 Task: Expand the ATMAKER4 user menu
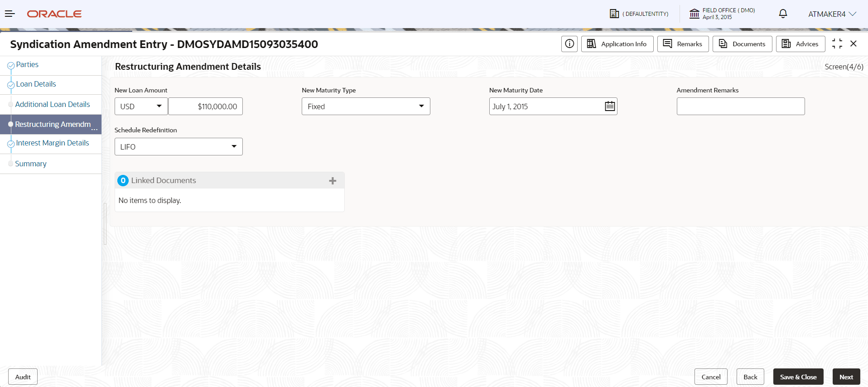(832, 14)
